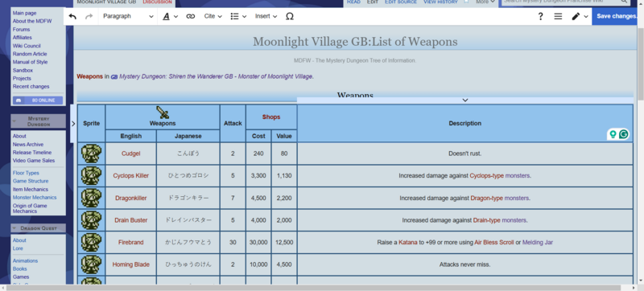Select the Cudgel sprite image
The image size is (644, 291).
pos(91,154)
